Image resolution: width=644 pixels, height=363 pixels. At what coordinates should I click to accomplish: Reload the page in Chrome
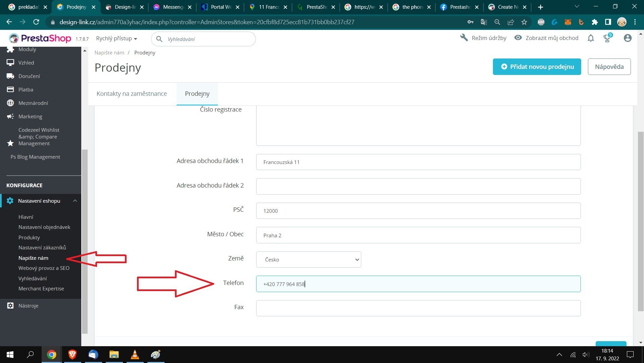[x=36, y=22]
